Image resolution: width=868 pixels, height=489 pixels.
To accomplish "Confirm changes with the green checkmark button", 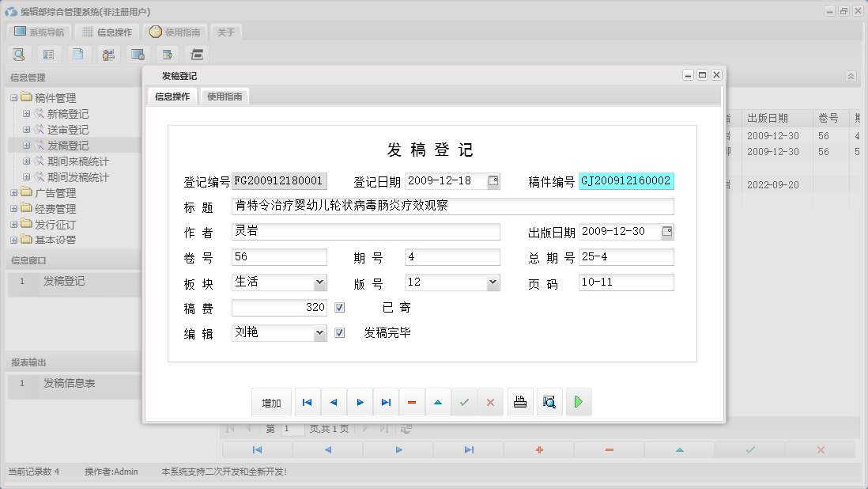I will point(465,402).
